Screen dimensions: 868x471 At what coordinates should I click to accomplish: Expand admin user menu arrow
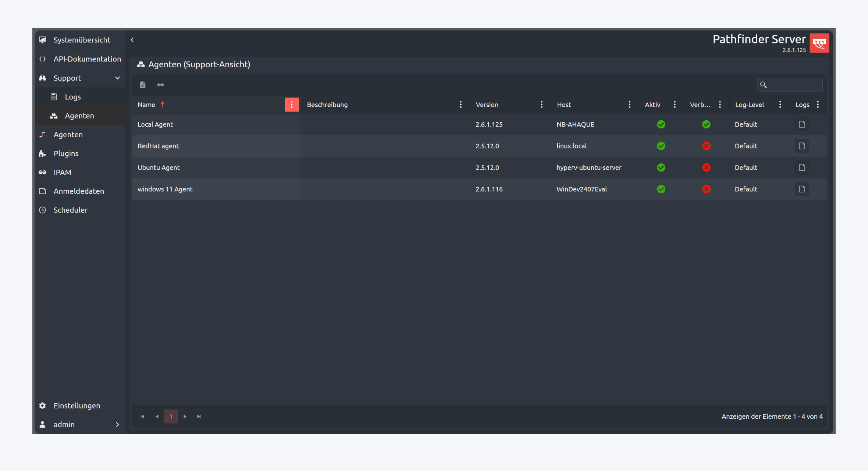(x=117, y=425)
